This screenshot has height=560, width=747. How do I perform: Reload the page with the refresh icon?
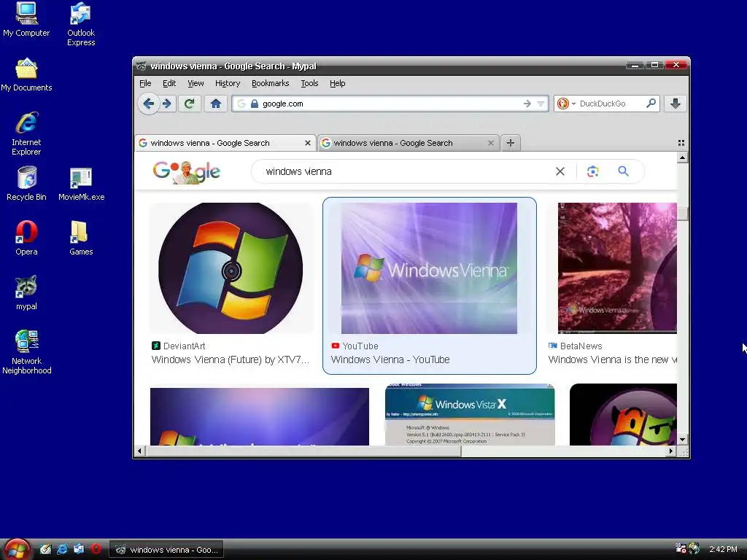189,104
